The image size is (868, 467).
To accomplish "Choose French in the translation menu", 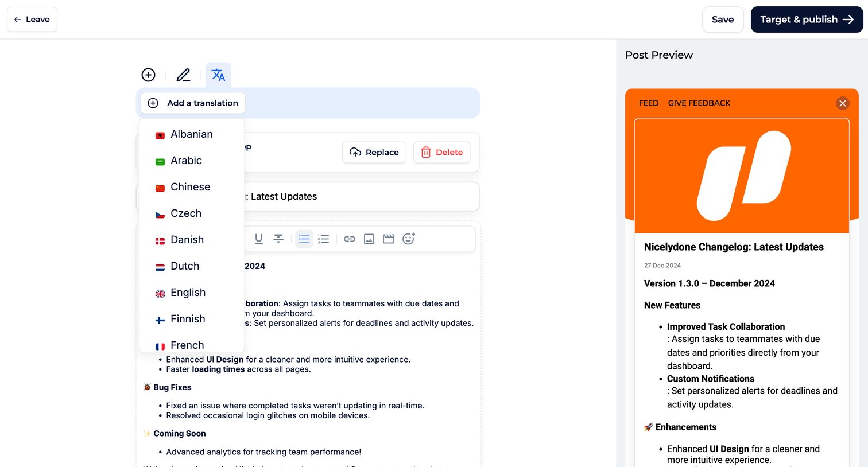I will (x=192, y=345).
